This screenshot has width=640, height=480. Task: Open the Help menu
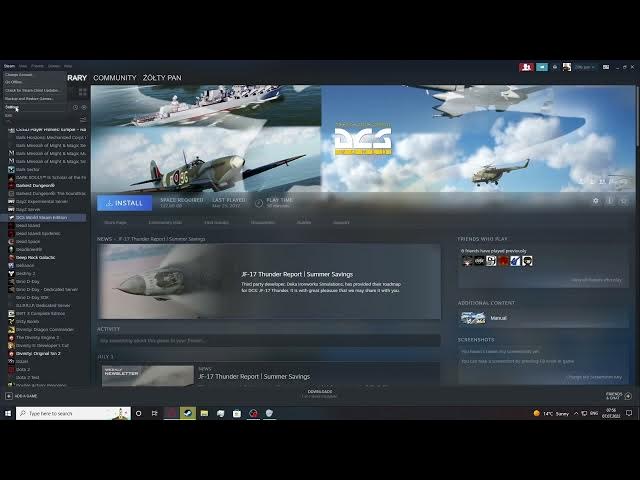click(68, 66)
